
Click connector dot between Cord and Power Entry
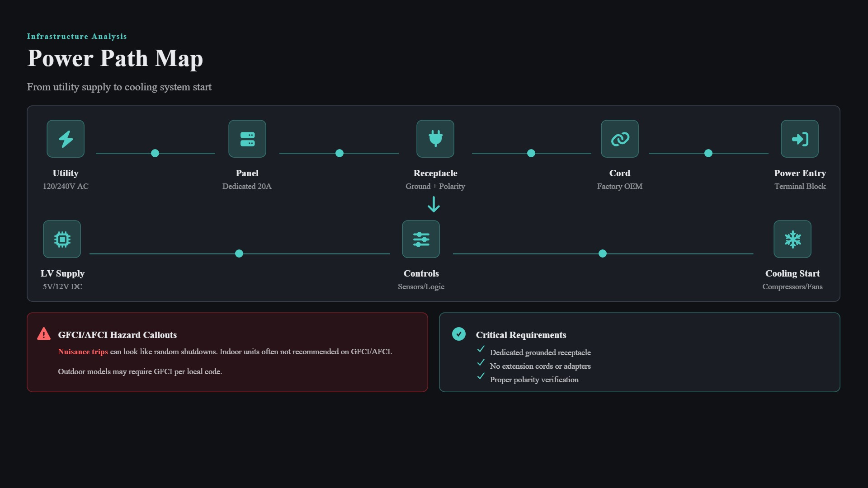(x=708, y=153)
